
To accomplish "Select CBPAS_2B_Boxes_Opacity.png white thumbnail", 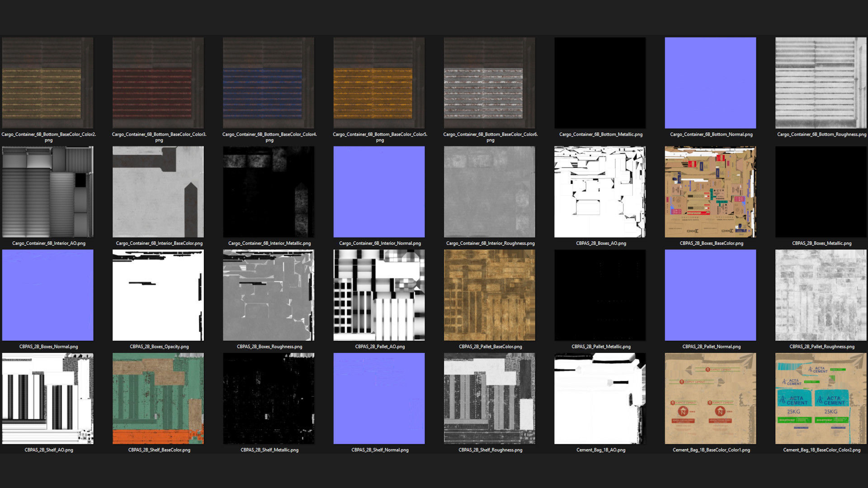I will coord(158,295).
